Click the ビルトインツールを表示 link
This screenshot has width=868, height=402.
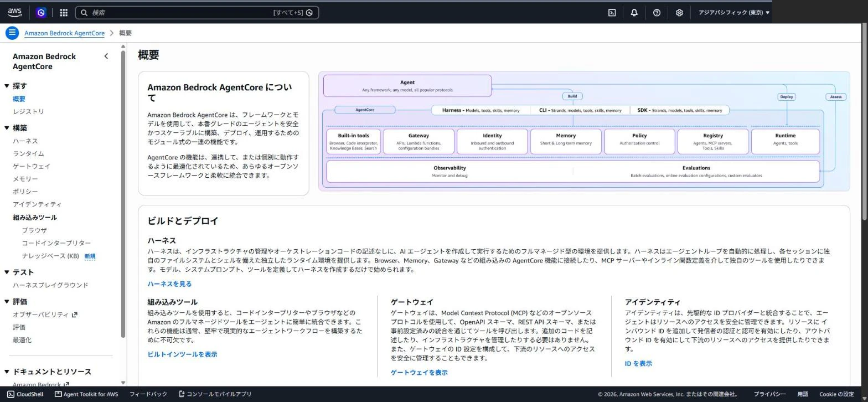point(182,354)
